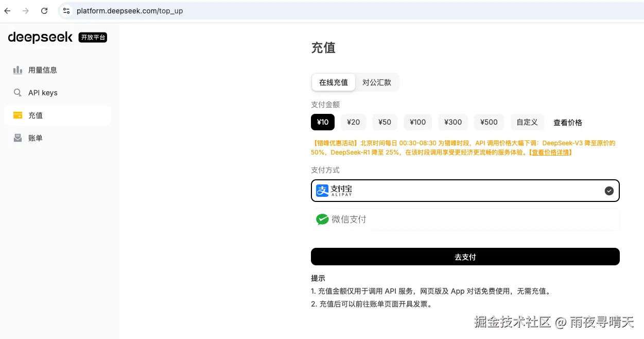644x339 pixels.
Task: Open site info icon in address bar
Action: click(66, 10)
